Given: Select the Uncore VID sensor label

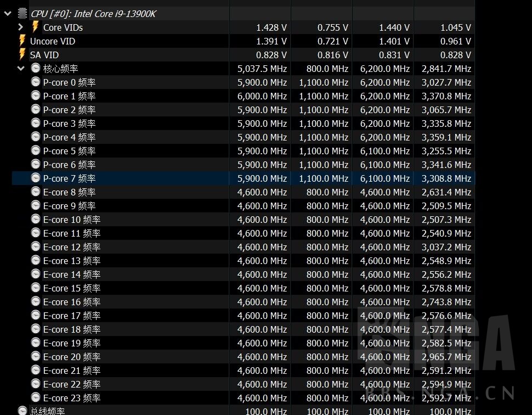Looking at the screenshot, I should tap(53, 41).
